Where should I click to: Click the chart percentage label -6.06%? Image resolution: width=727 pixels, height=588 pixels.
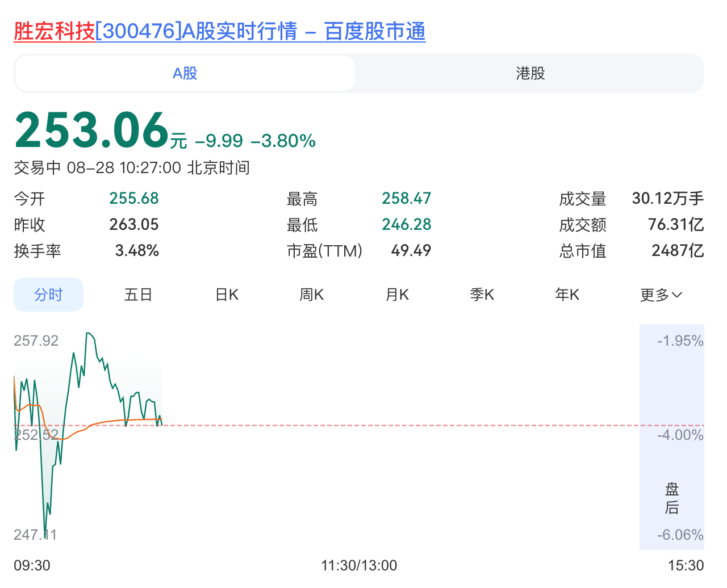[x=680, y=535]
